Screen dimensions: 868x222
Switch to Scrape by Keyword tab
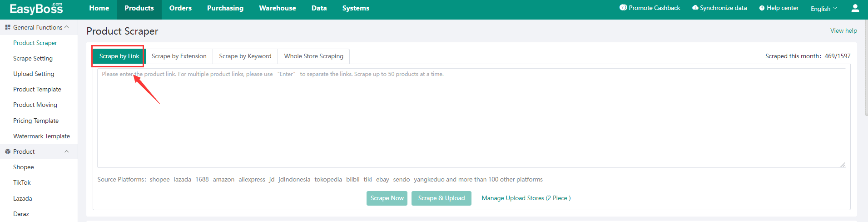pyautogui.click(x=245, y=56)
